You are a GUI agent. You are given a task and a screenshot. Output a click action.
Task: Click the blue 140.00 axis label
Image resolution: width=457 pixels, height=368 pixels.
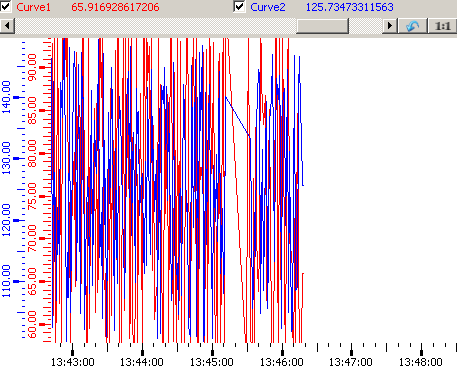tap(6, 97)
